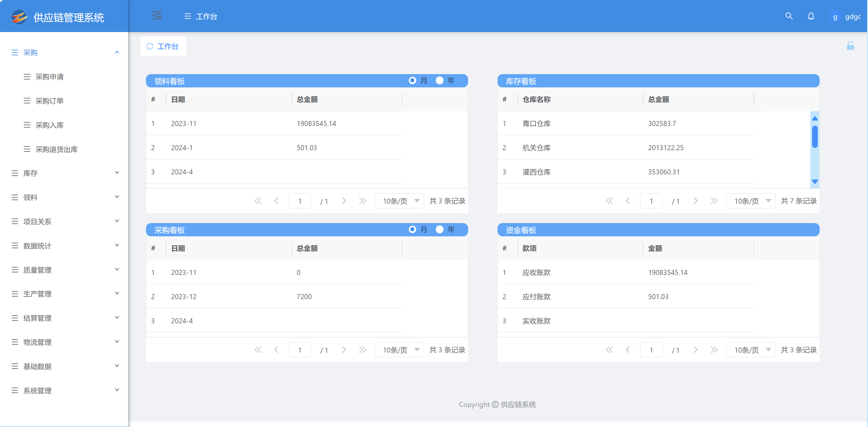
Task: Click the page number field in 领料看板
Action: [299, 201]
